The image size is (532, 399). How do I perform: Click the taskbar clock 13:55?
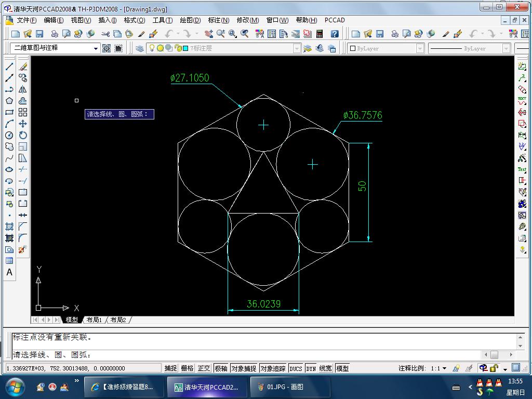point(515,381)
